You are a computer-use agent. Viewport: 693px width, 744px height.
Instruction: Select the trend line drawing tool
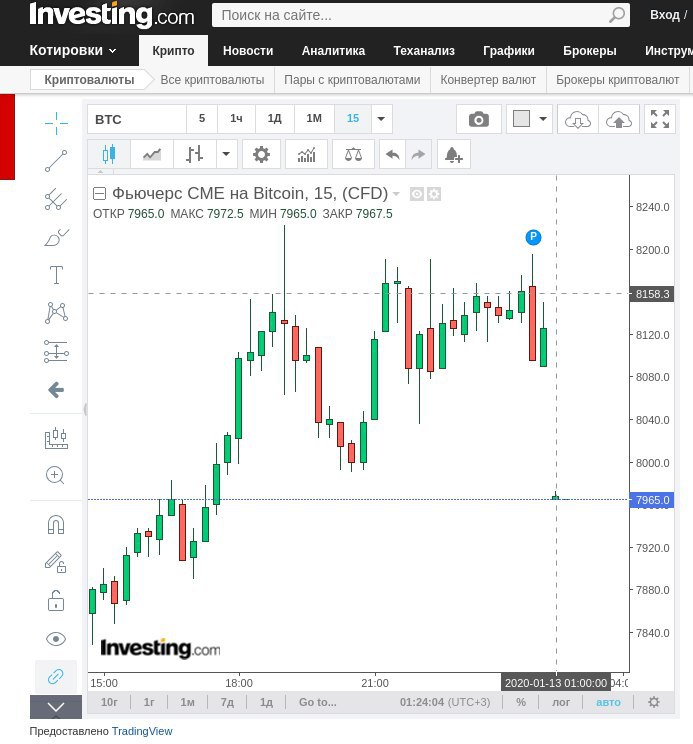56,161
